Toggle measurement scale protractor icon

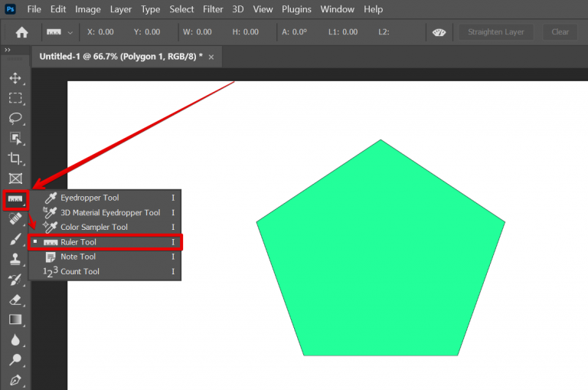click(x=439, y=32)
